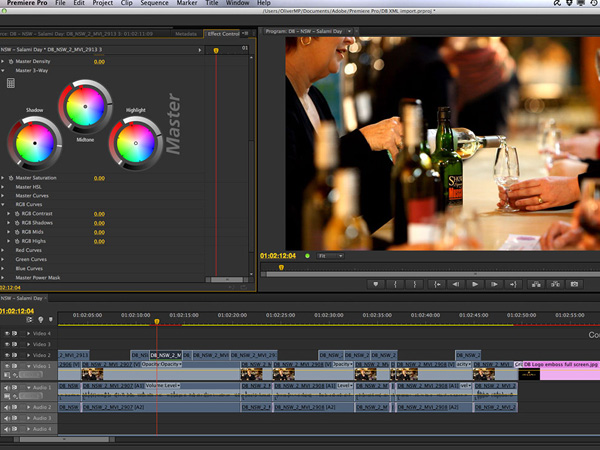This screenshot has width=600, height=450.
Task: Click the Mark In button
Action: click(395, 284)
